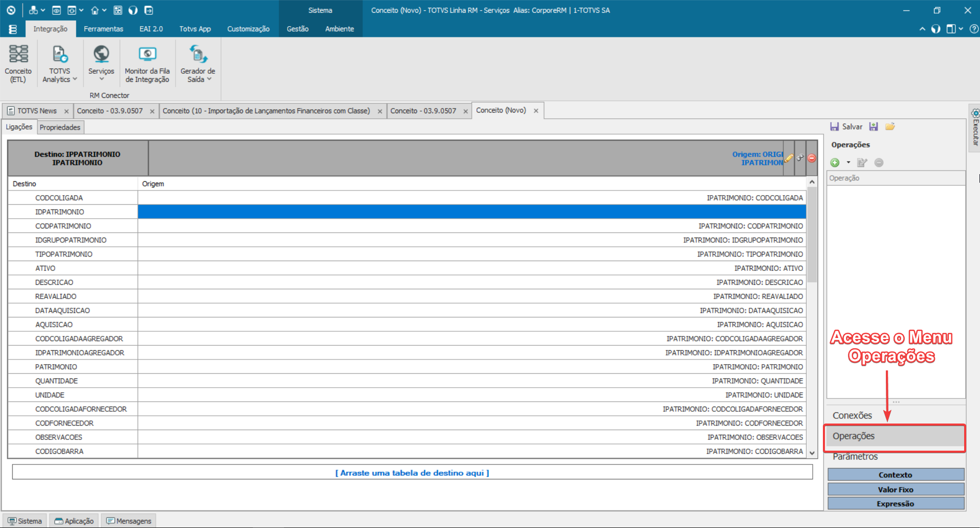Screen dimensions: 980x528
Task: Open the Parâmetros panel section
Action: [x=895, y=457]
